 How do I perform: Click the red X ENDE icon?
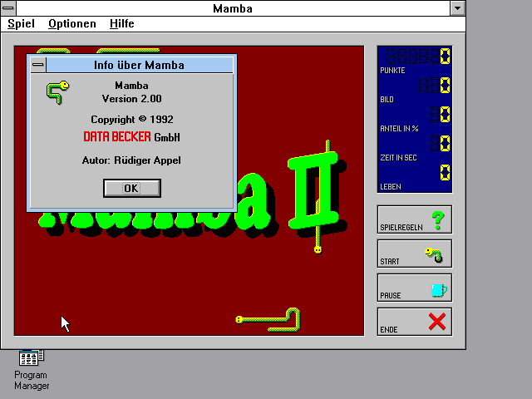tap(437, 322)
